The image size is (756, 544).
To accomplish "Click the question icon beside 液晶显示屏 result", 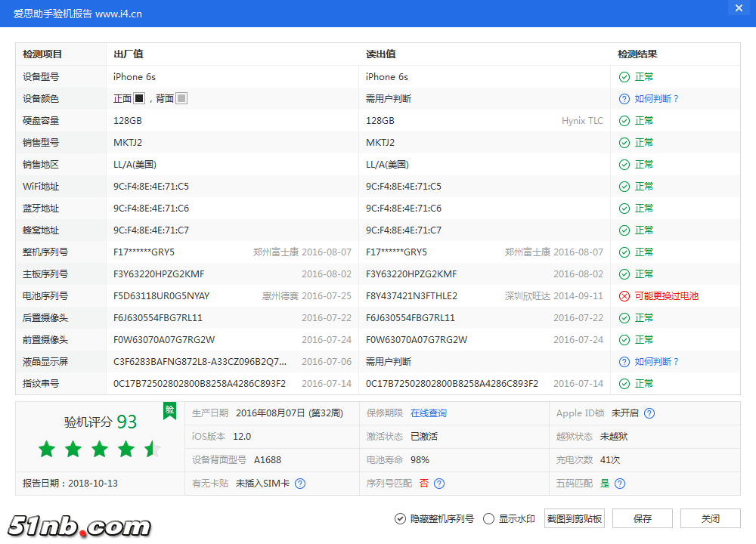I will pos(624,361).
